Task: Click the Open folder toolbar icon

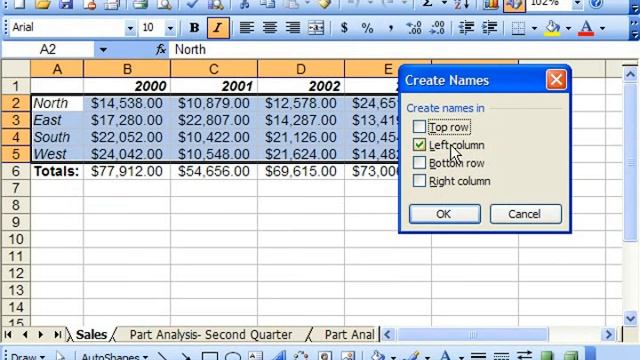Action: [42, 4]
